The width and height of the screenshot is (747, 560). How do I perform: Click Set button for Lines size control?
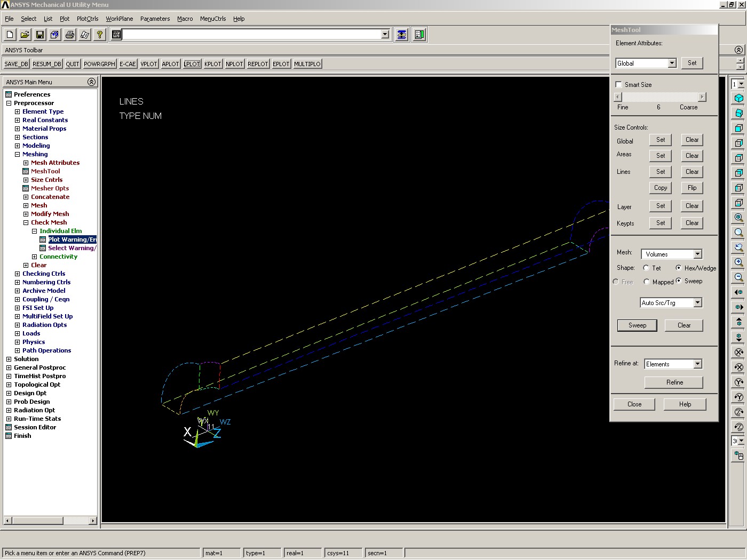pos(661,172)
